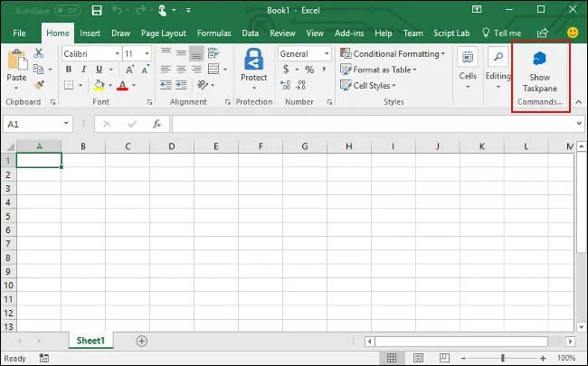
Task: Click the Insert Function fx icon
Action: tap(156, 124)
